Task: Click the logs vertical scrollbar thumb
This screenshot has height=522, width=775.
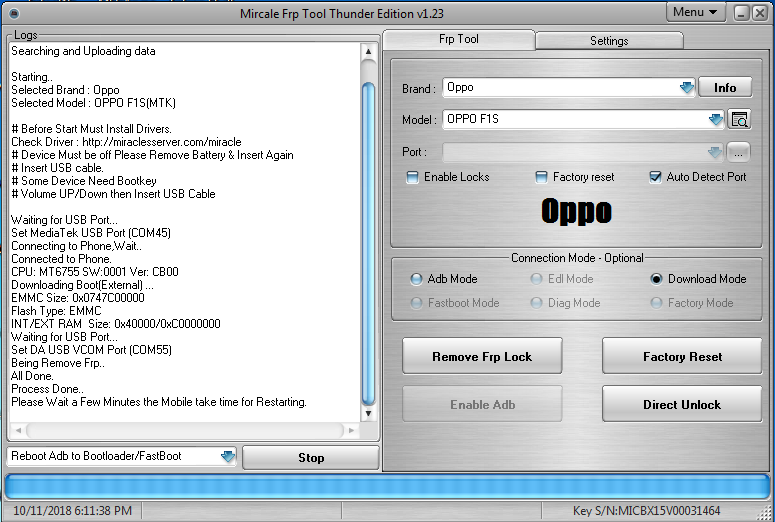Action: (368, 243)
